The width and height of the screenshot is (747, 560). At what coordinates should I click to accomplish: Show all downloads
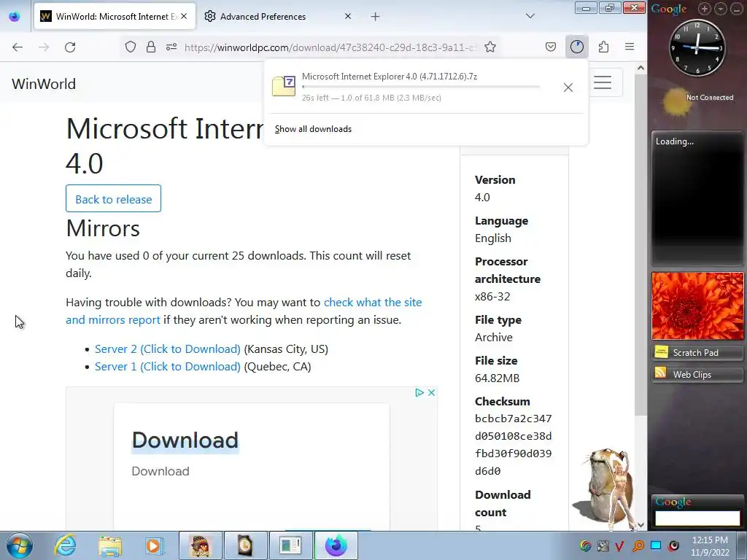313,129
